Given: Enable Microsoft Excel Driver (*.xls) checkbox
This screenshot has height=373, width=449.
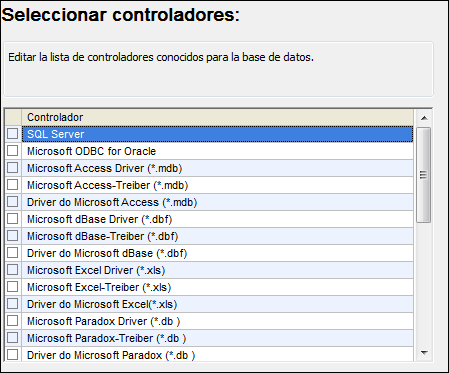Looking at the screenshot, I should click(x=13, y=270).
